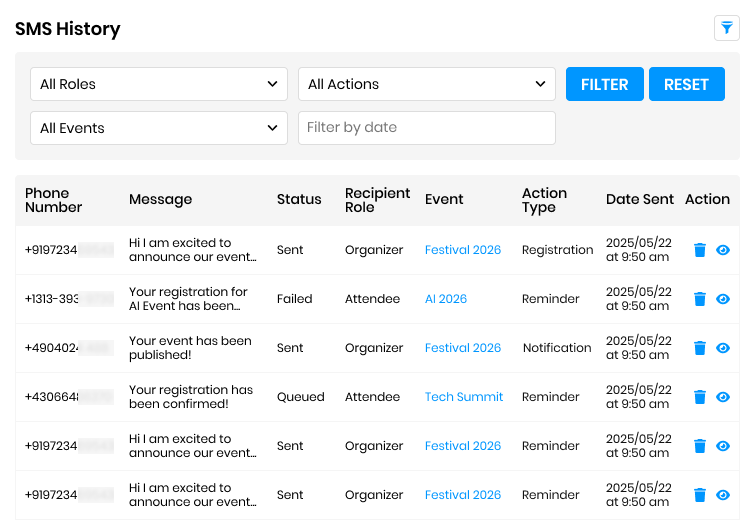Image resolution: width=755 pixels, height=520 pixels.
Task: Delete the Festival 2026 Notification SMS row
Action: [700, 348]
